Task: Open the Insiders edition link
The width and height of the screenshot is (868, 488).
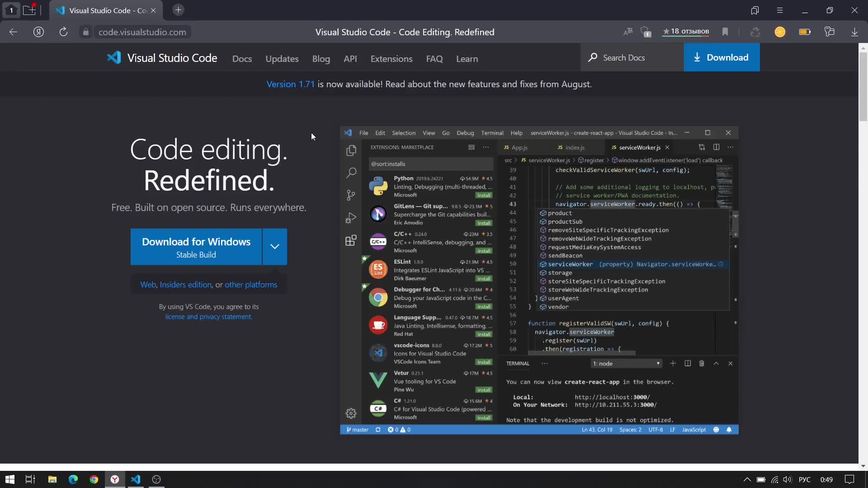Action: point(185,285)
